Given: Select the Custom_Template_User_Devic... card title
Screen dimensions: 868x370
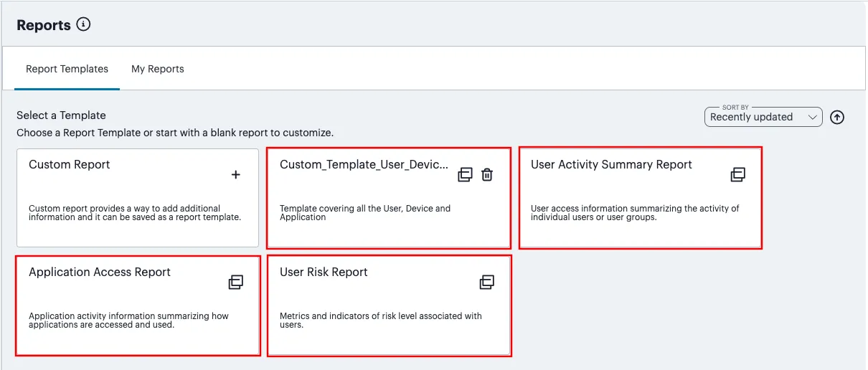Looking at the screenshot, I should click(364, 164).
